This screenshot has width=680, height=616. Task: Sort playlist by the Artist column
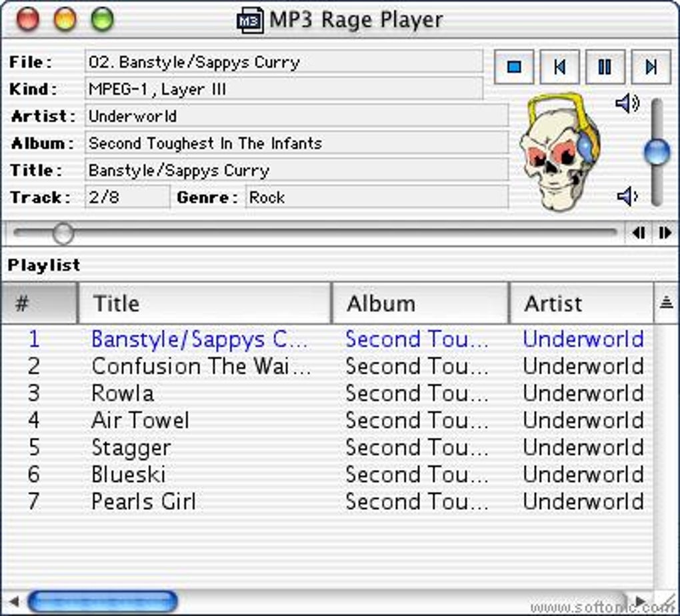[x=581, y=303]
